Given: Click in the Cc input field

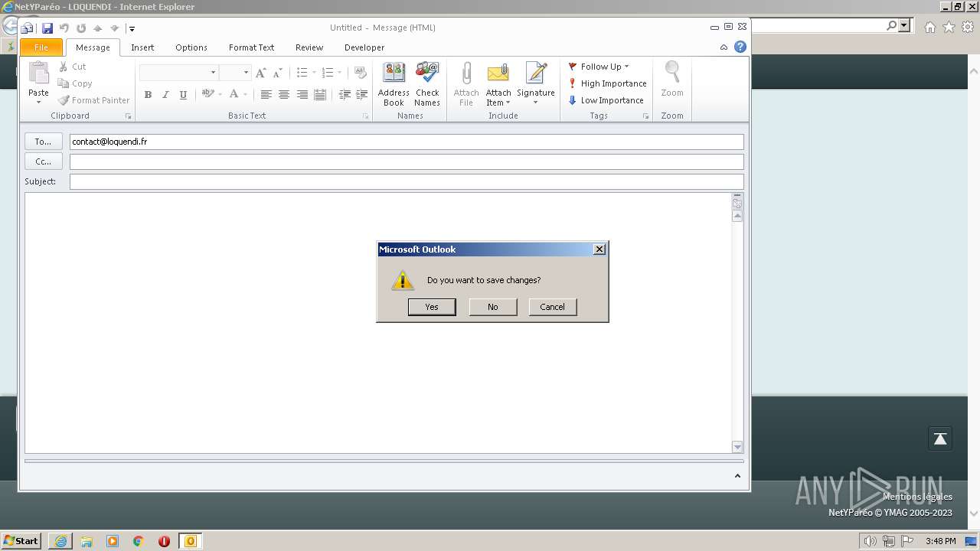Looking at the screenshot, I should pos(407,161).
